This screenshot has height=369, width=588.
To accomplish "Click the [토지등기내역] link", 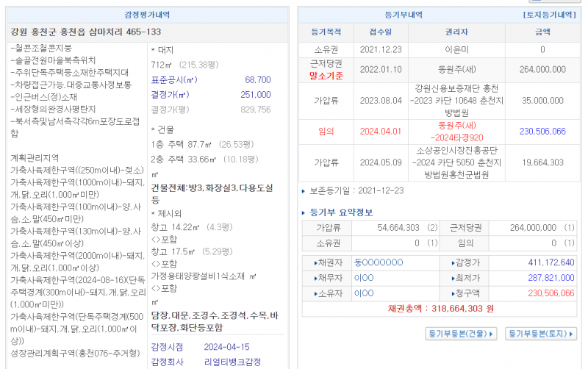I will tap(549, 15).
